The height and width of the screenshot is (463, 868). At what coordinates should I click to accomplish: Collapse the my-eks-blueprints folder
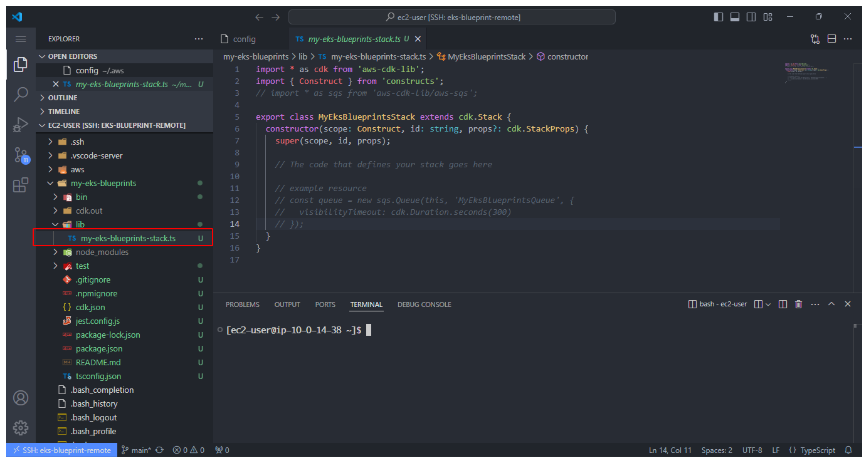pos(124,183)
